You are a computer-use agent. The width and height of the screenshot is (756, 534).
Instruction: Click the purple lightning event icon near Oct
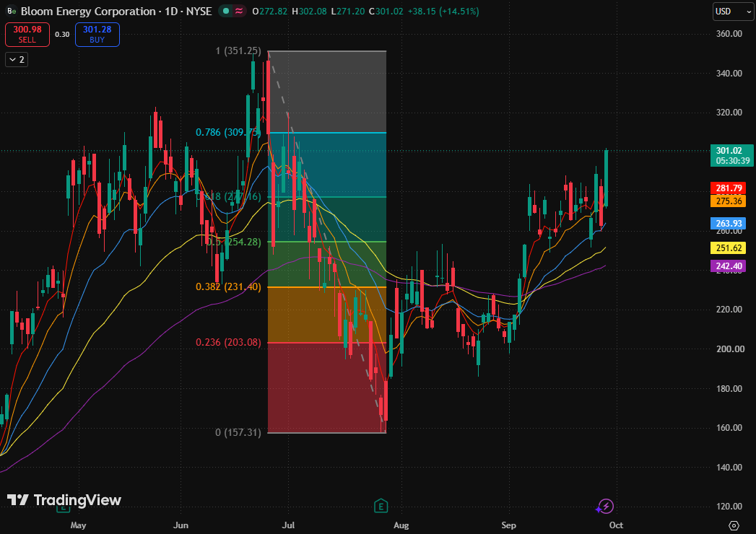coord(605,506)
